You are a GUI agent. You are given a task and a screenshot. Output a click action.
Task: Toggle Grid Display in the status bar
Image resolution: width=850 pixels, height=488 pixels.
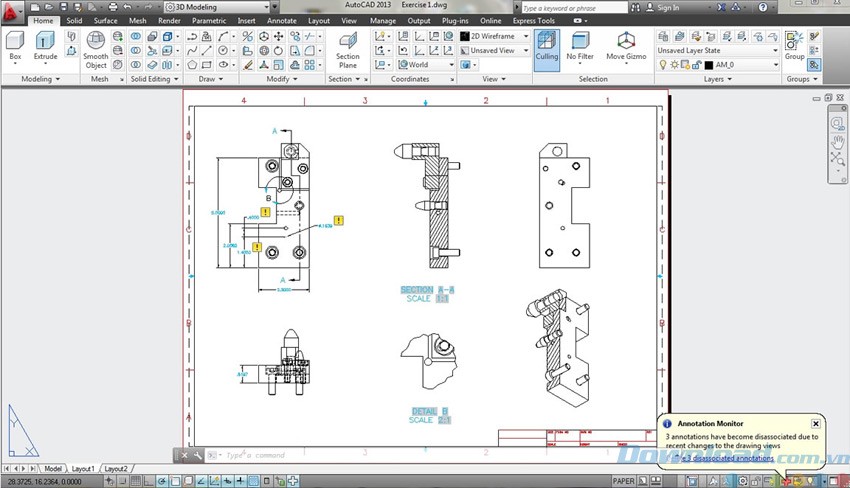click(136, 481)
